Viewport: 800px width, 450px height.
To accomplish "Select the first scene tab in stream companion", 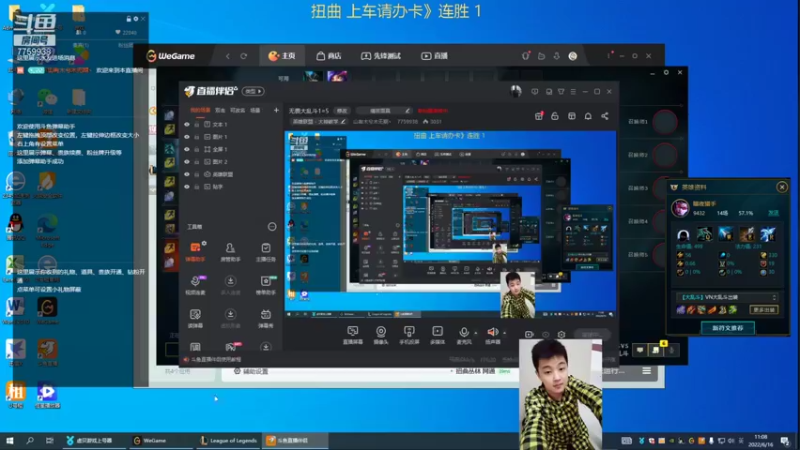I will click(200, 110).
